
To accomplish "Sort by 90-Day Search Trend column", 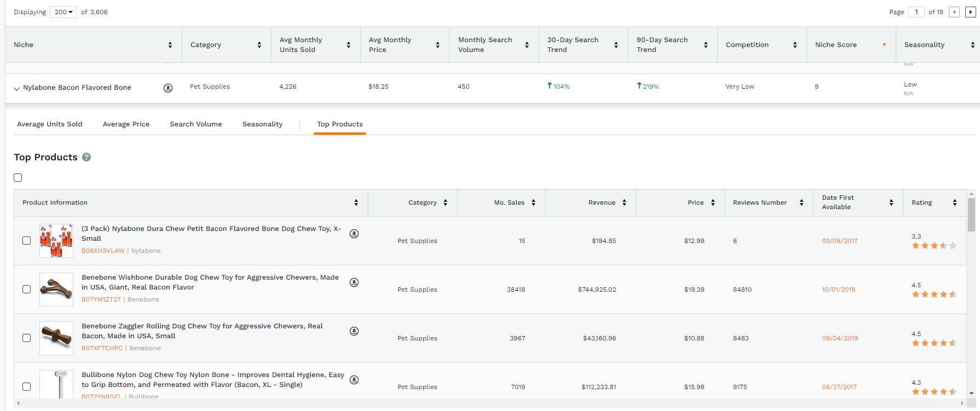I will tap(706, 45).
